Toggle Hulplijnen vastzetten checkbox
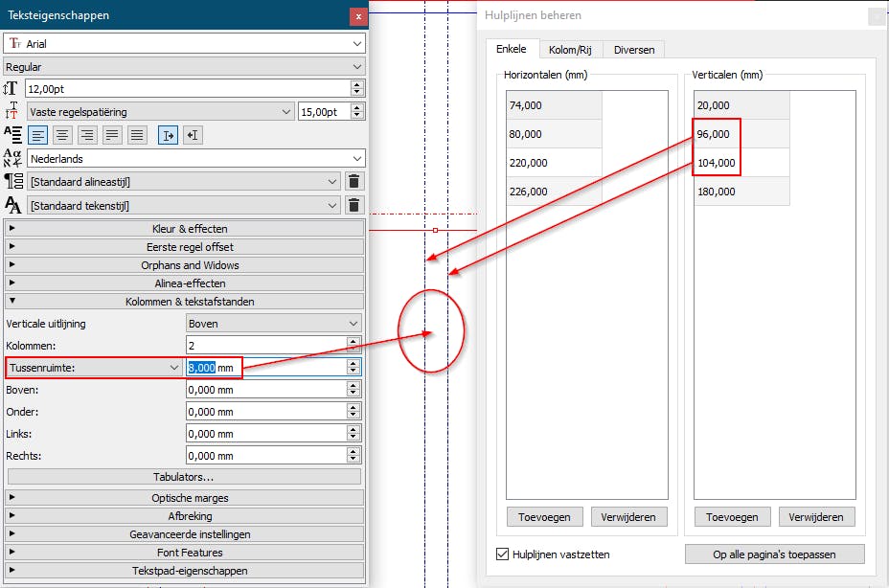The image size is (889, 588). pyautogui.click(x=502, y=554)
